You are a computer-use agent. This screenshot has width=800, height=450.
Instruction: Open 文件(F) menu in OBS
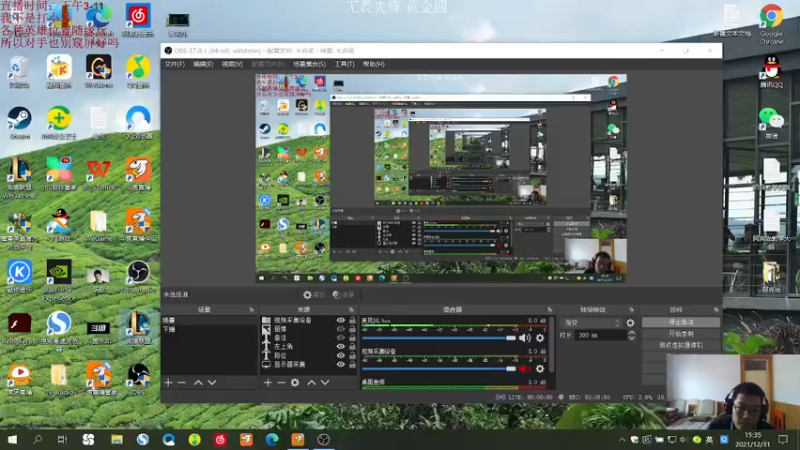[174, 64]
